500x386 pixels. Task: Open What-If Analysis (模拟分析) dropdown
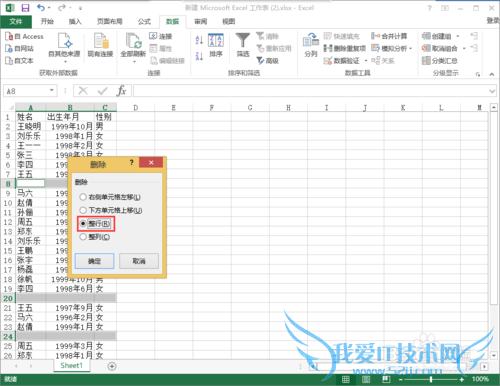click(x=392, y=49)
